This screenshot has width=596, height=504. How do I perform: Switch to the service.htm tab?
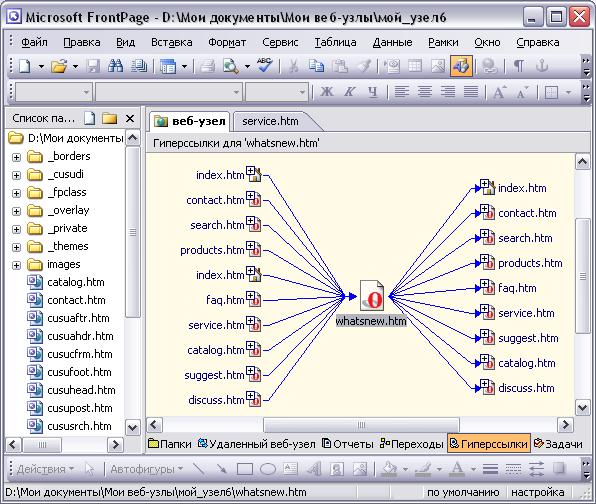[270, 121]
